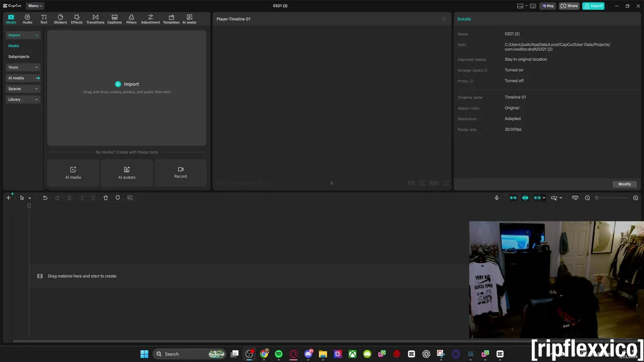The width and height of the screenshot is (644, 362).
Task: Click the timeline zoom slider
Action: (x=611, y=198)
